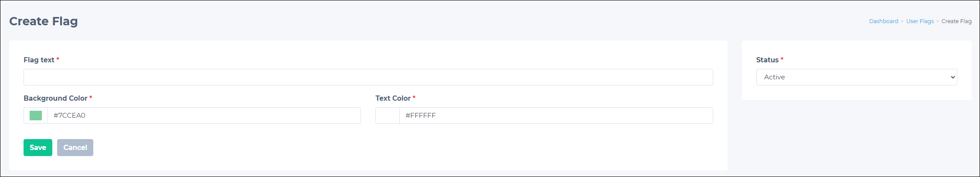Click the red asterisk beside Status
Screen dimensions: 980x177
coord(782,59)
